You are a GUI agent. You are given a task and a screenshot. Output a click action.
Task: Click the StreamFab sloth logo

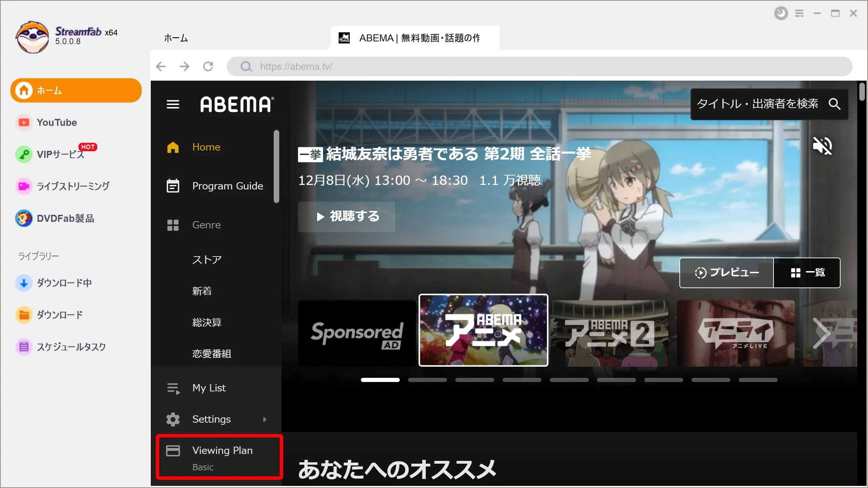click(x=32, y=37)
